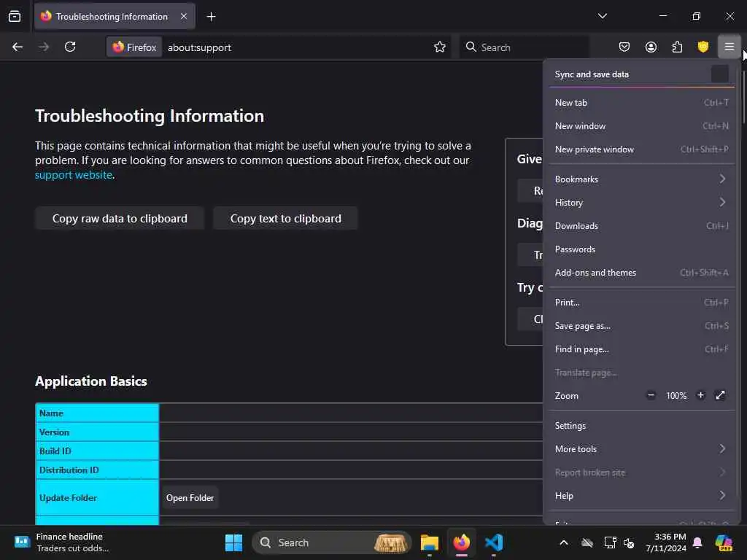This screenshot has width=747, height=560.
Task: Select the Troubleshooting Information tab
Action: pos(115,17)
